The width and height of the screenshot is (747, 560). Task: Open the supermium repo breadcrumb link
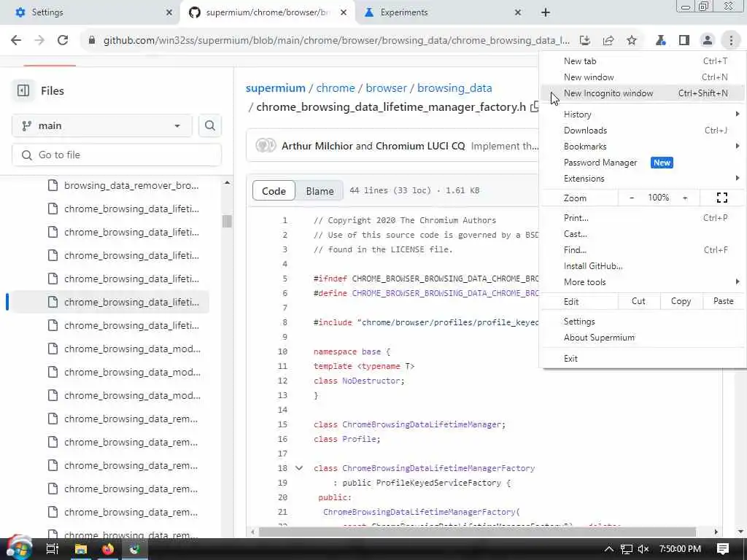(x=275, y=88)
